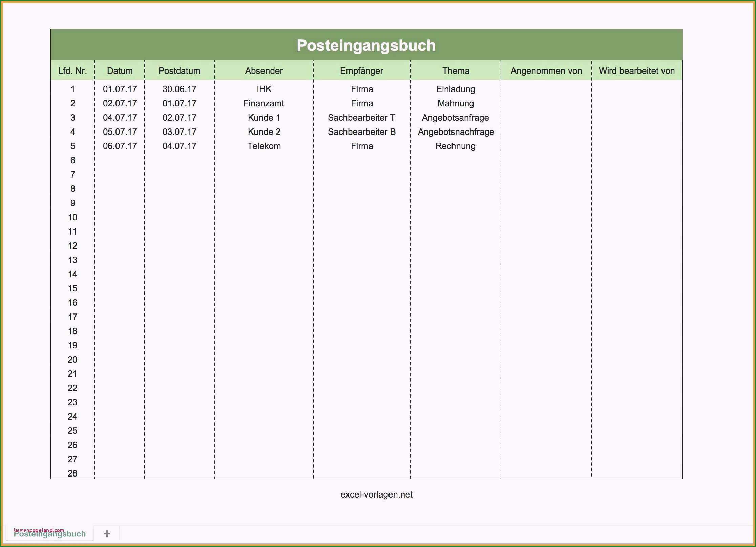The width and height of the screenshot is (756, 547).
Task: Click the Rechnung topic cell
Action: tap(456, 146)
